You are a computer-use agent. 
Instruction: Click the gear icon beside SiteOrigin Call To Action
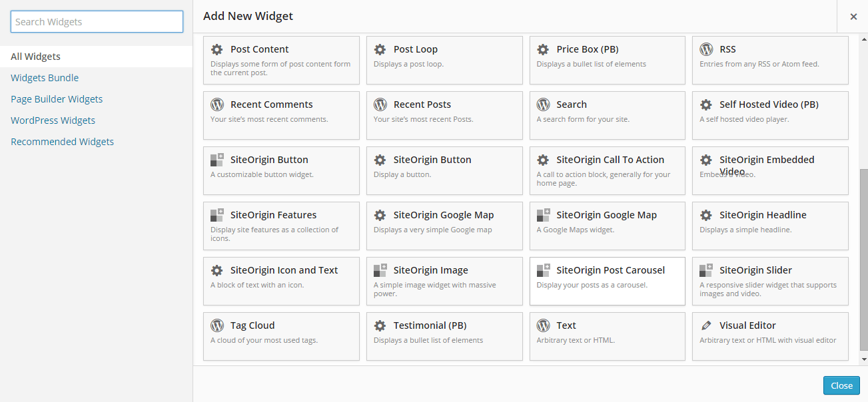(x=543, y=160)
